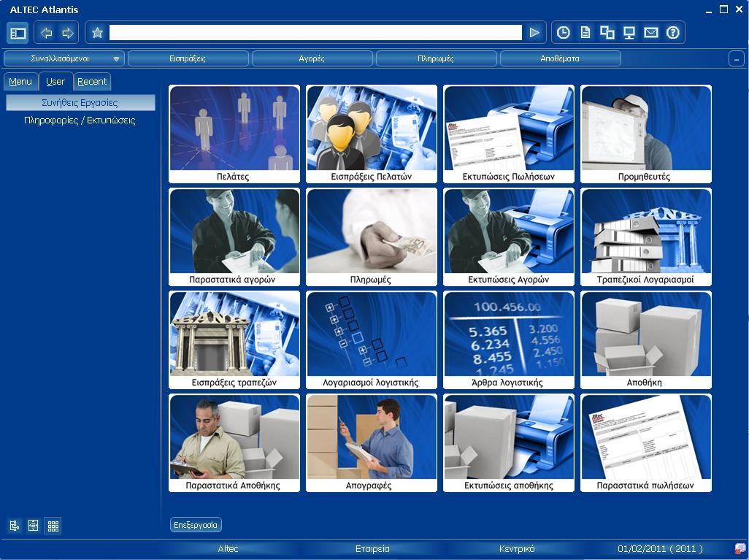749x560 pixels.
Task: Click Κεντρικό in the status bar
Action: click(517, 549)
